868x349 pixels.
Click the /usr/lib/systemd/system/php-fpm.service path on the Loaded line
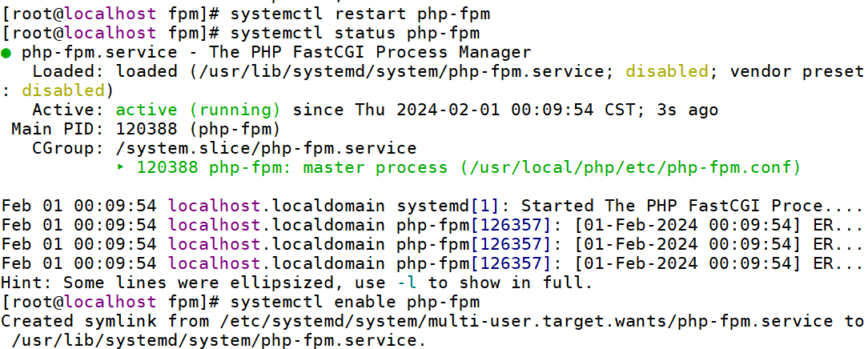point(365,72)
